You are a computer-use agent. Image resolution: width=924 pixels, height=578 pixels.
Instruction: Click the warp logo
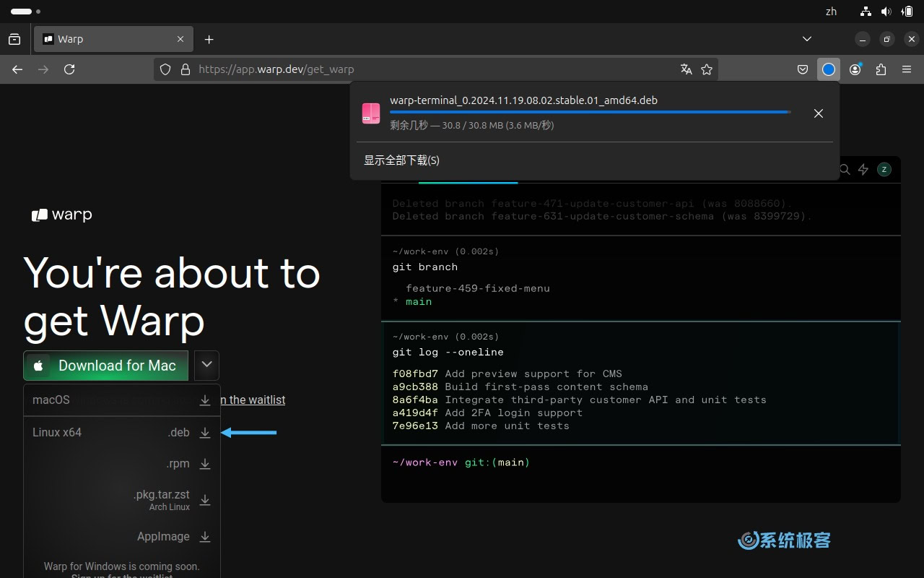point(62,215)
